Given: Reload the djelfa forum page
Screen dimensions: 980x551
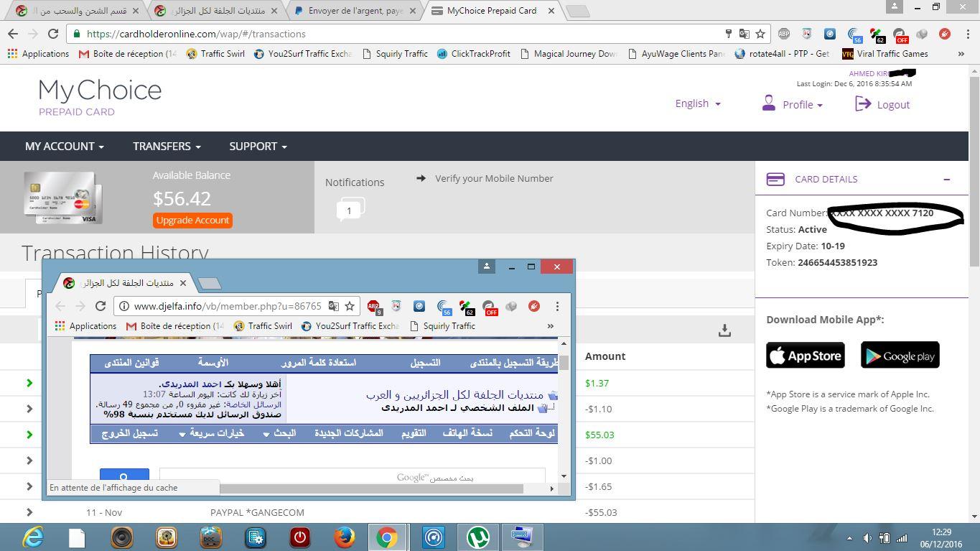Looking at the screenshot, I should (101, 306).
